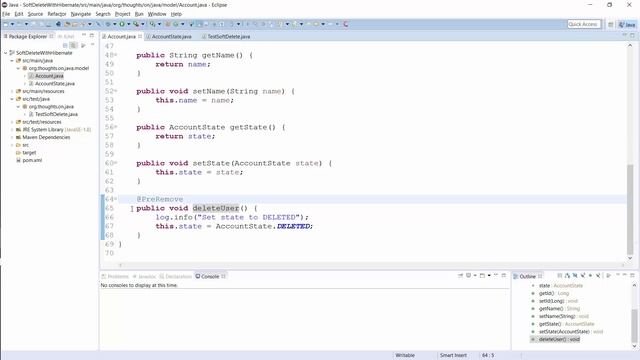Viewport: 640px width, 360px height.
Task: Select deleteUser() : void in Outline
Action: coord(555,339)
